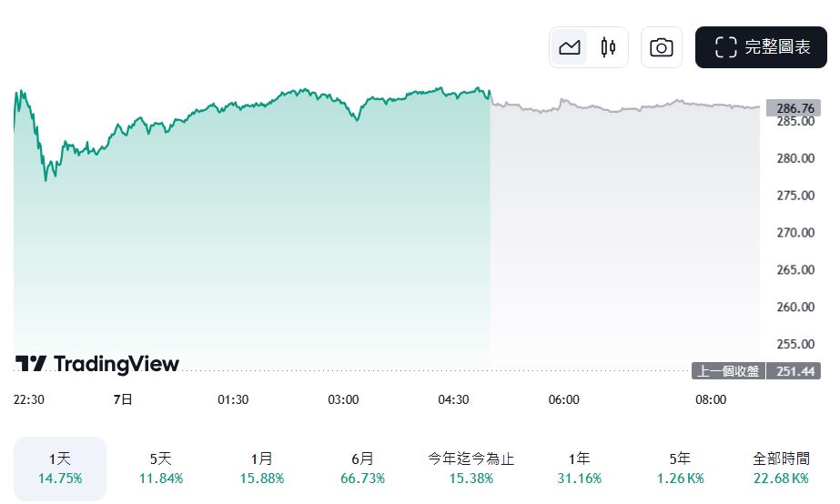This screenshot has width=840, height=504.
Task: Select the 5天 time range tab
Action: point(160,469)
